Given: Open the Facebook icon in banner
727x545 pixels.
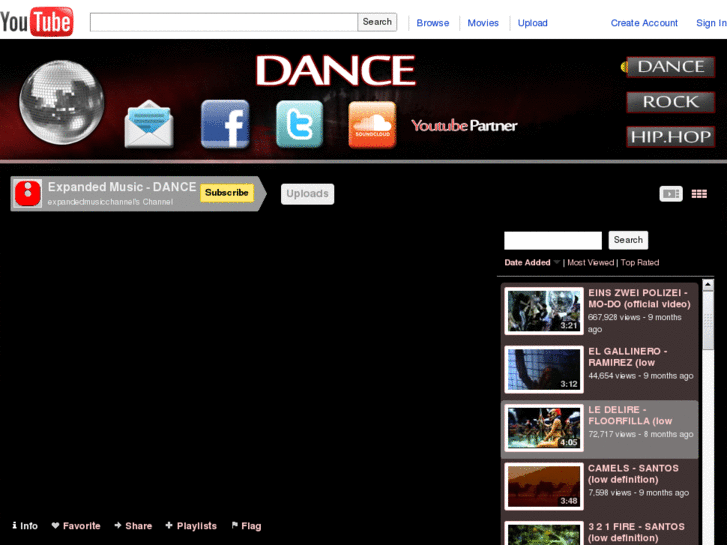Looking at the screenshot, I should coord(225,124).
